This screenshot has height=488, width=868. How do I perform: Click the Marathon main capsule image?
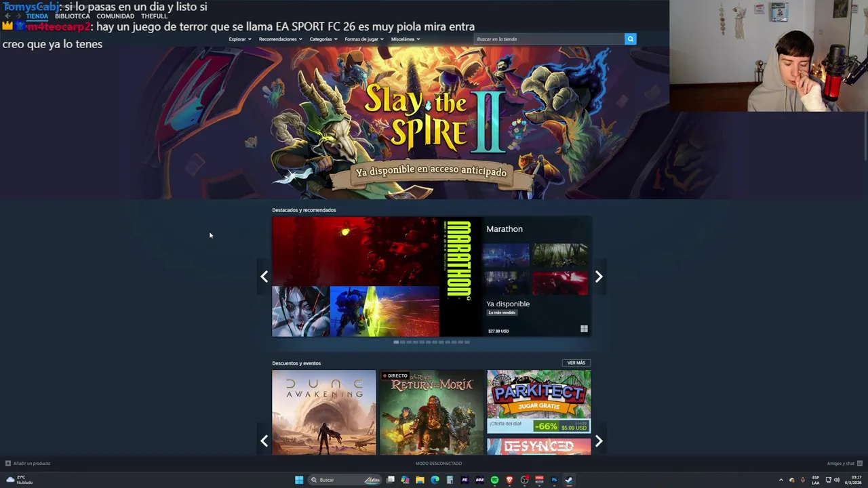click(376, 277)
